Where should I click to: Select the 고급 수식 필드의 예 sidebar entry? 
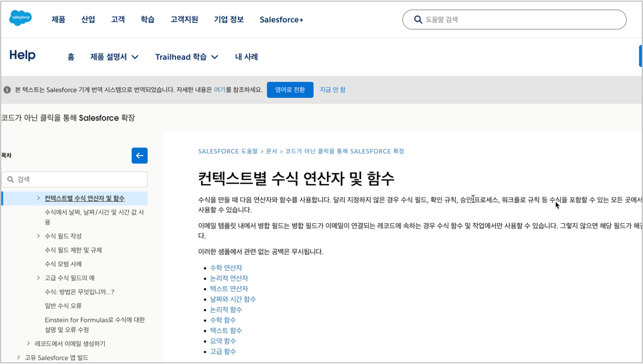[x=70, y=278]
